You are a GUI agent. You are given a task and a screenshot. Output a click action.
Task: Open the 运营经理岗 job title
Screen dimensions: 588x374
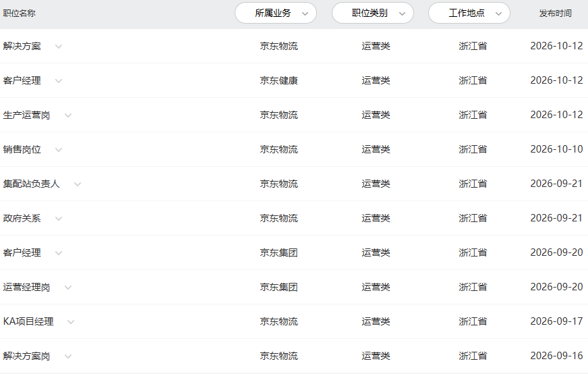(26, 288)
